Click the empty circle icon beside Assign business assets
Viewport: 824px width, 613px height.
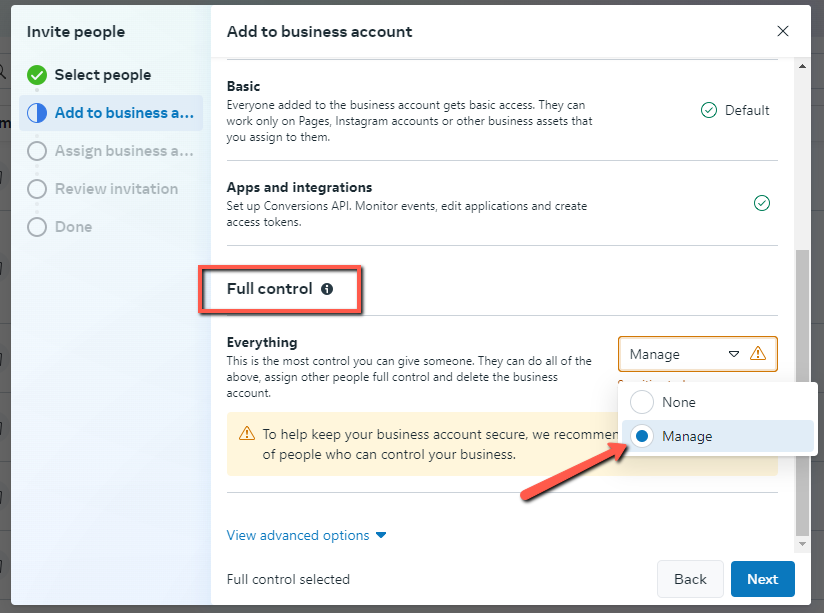(x=37, y=151)
